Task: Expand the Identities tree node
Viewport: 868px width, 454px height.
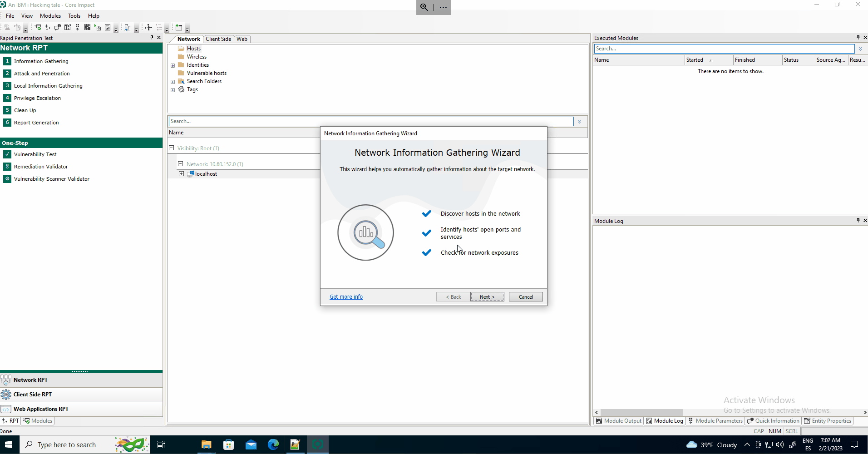Action: (173, 65)
